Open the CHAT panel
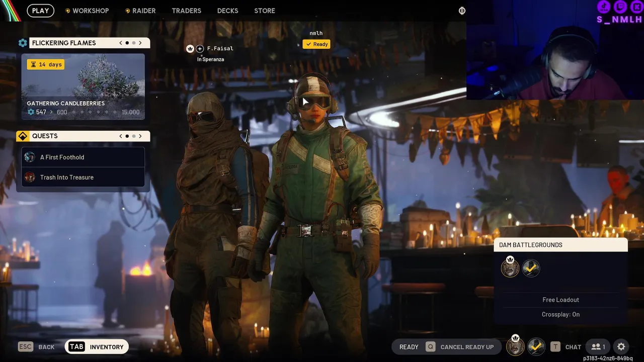This screenshot has height=362, width=644. pos(573,347)
